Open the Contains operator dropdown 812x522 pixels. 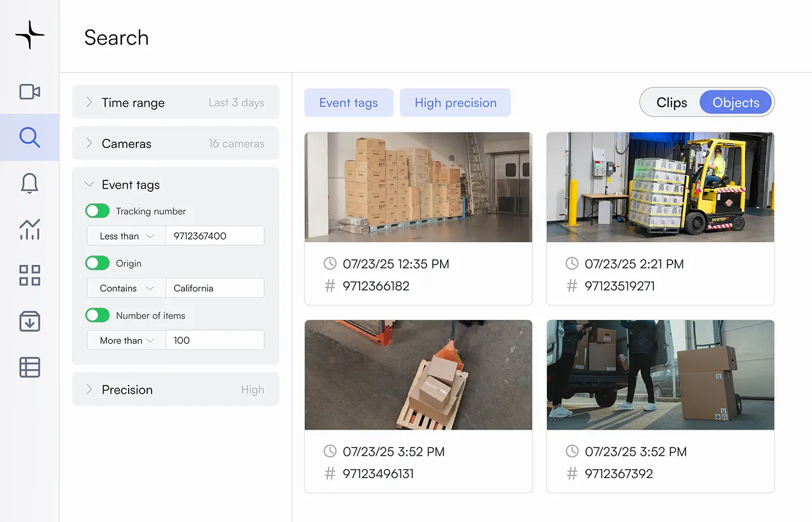126,288
